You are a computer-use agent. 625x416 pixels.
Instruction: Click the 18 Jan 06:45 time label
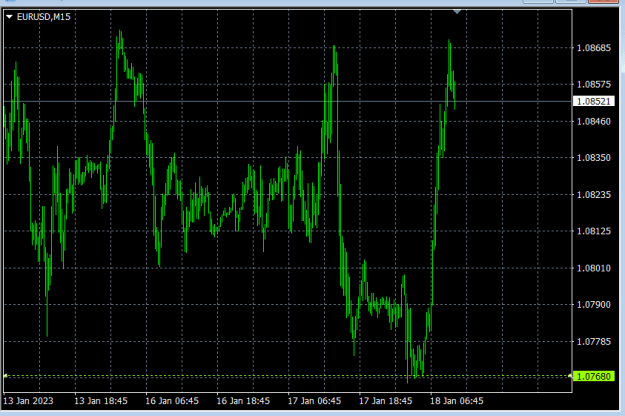coord(457,401)
